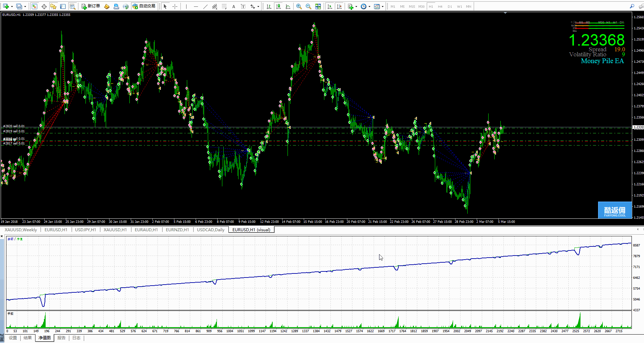Pick the trendline drawing tool
The height and width of the screenshot is (343, 644).
(205, 6)
